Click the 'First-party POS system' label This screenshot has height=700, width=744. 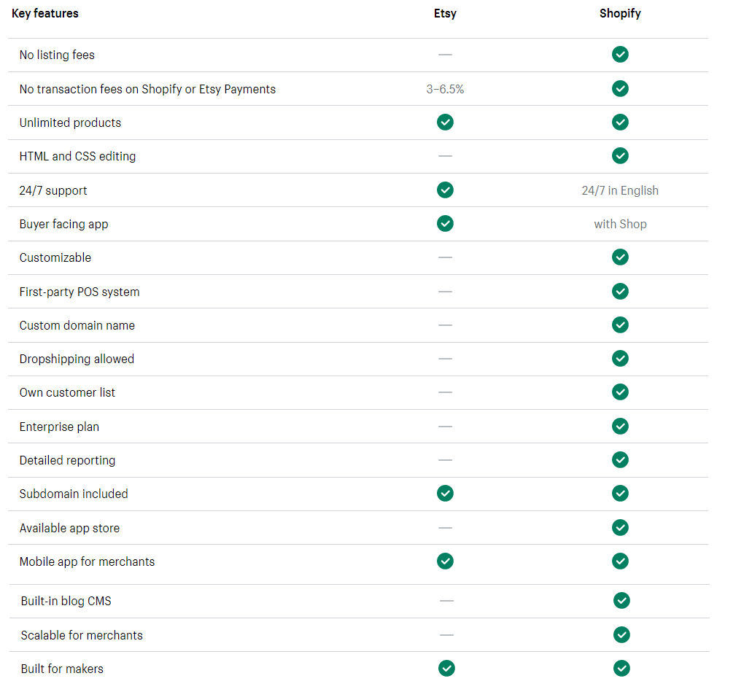click(80, 292)
